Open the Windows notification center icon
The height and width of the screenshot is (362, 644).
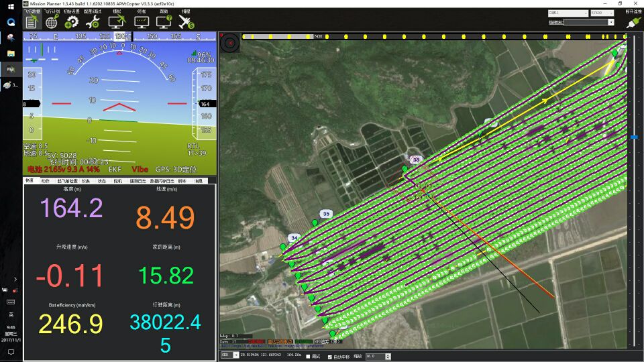(11, 352)
